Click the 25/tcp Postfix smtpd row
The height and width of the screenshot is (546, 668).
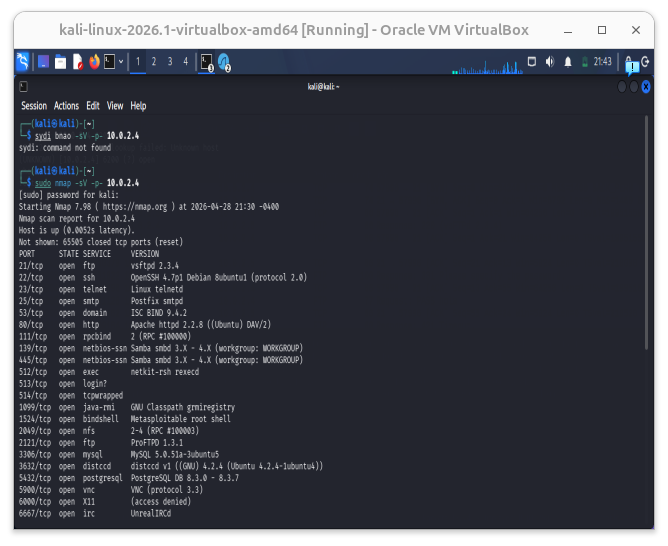click(x=101, y=301)
